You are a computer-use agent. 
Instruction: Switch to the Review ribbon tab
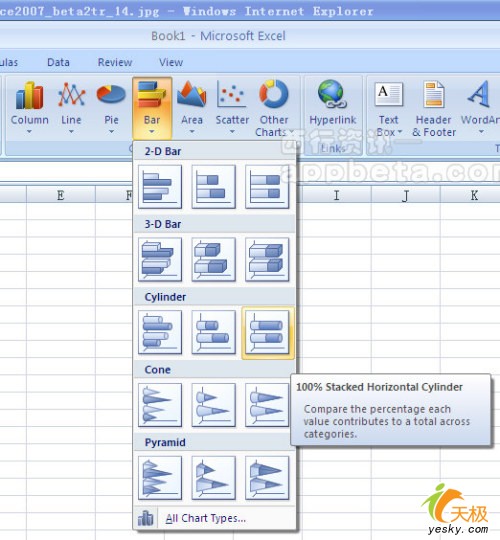[x=115, y=62]
